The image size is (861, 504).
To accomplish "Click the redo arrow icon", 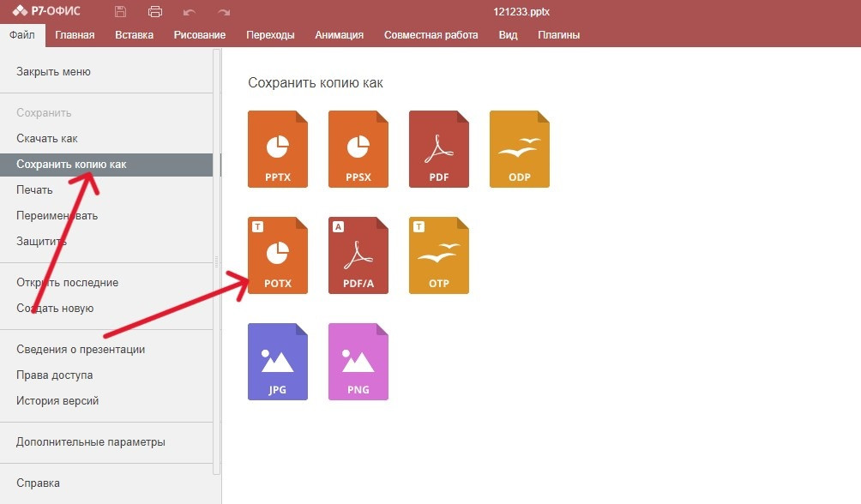I will tap(224, 11).
